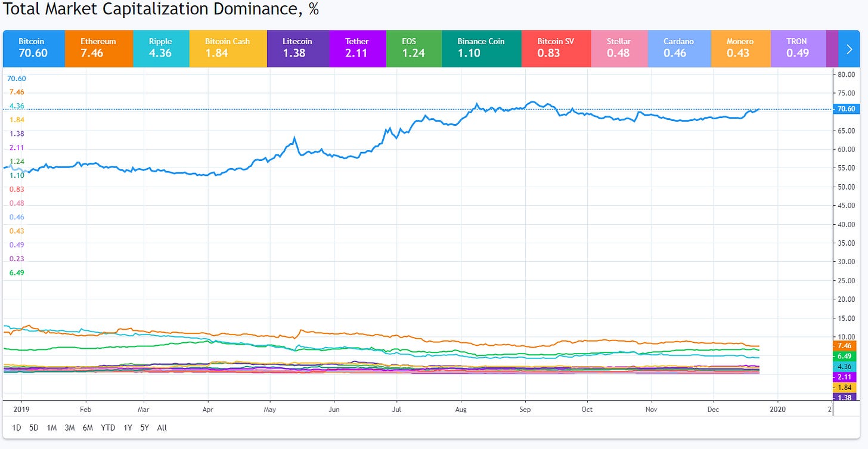Image resolution: width=868 pixels, height=449 pixels.
Task: Set chart range to 5D
Action: (x=34, y=428)
